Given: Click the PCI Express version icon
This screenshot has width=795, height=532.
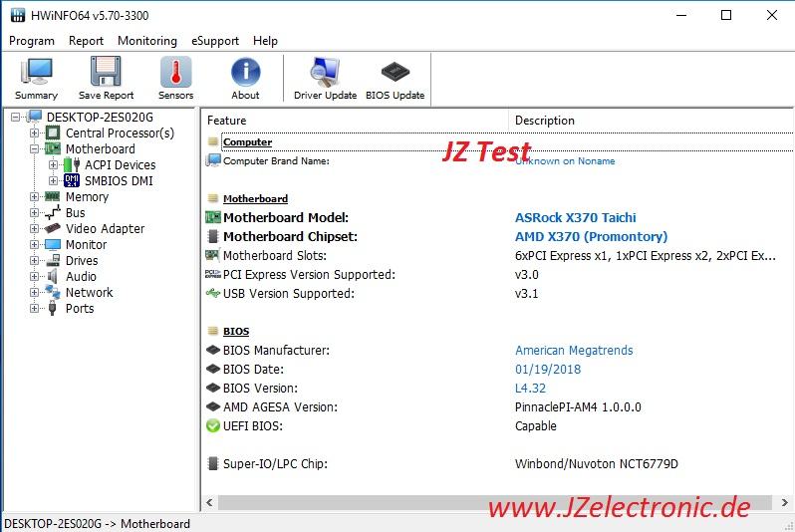Looking at the screenshot, I should point(213,274).
